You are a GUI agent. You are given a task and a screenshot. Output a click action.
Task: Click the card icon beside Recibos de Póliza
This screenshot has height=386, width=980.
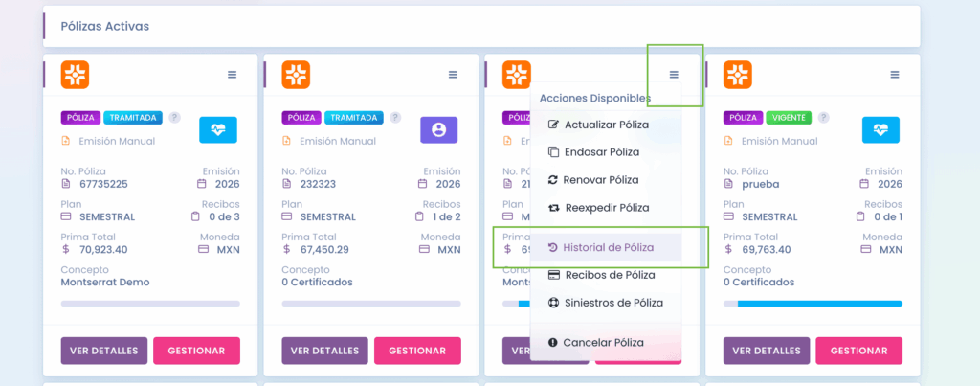pos(553,275)
